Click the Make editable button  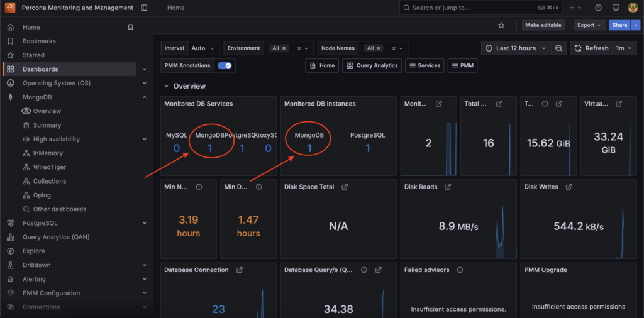click(x=543, y=25)
